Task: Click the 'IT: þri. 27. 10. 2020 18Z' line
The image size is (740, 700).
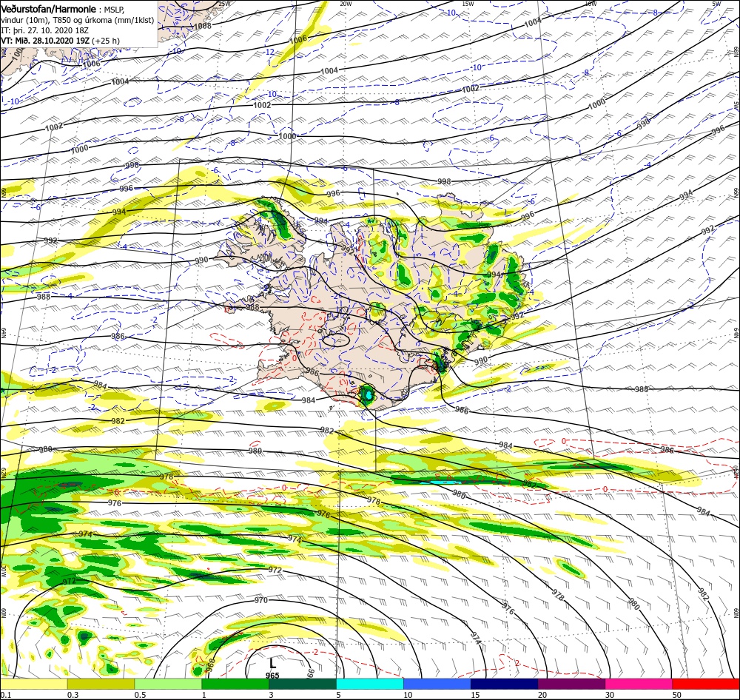Action: pyautogui.click(x=44, y=30)
